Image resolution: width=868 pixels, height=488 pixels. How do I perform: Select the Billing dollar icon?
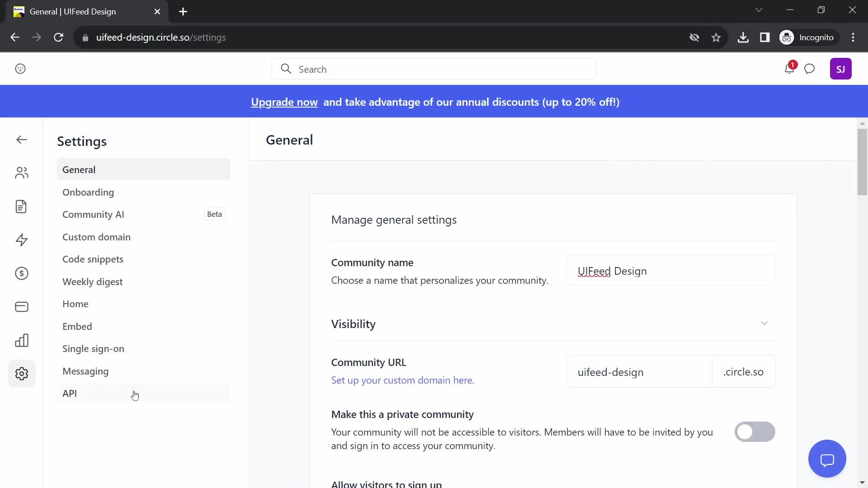point(21,273)
